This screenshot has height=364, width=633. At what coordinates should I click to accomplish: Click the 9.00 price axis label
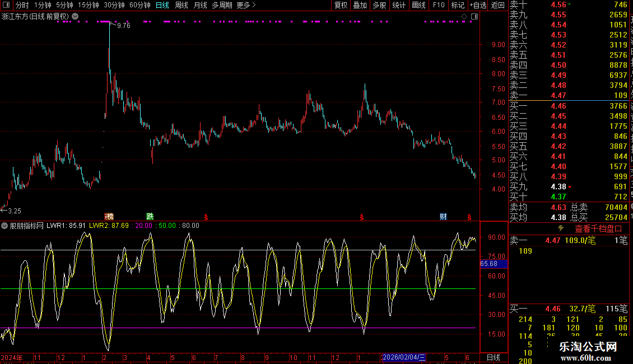coord(498,45)
